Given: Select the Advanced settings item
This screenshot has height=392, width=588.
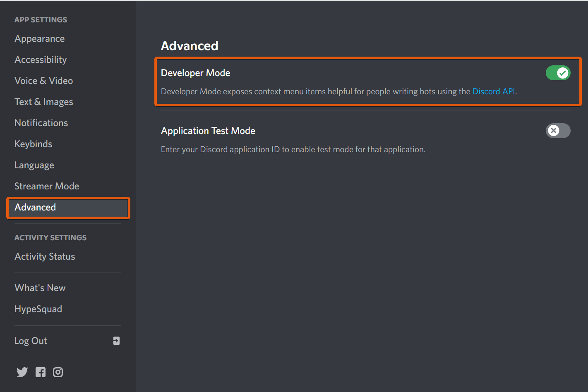Looking at the screenshot, I should tap(68, 208).
